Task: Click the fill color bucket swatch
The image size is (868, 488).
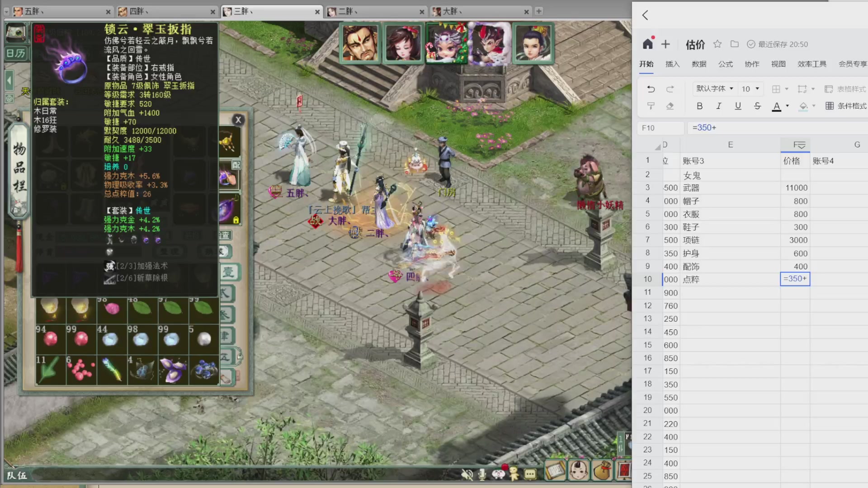Action: point(803,106)
